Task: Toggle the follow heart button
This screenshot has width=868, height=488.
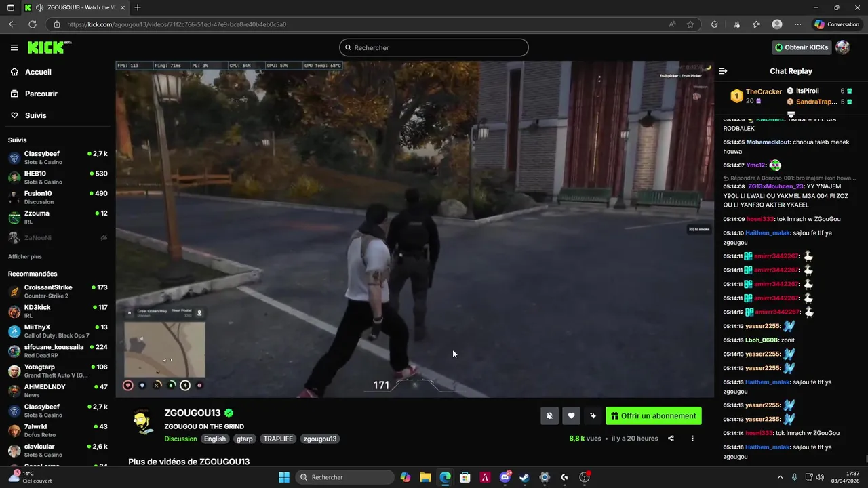Action: (x=572, y=416)
